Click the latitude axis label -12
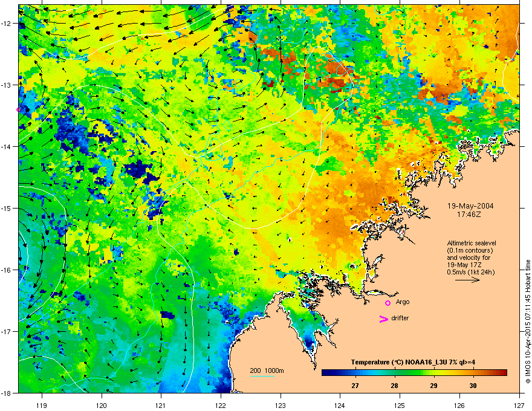This screenshot has width=532, height=411. point(6,24)
